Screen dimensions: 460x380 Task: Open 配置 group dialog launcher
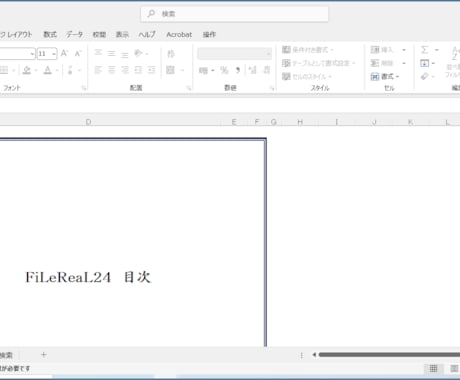pyautogui.click(x=189, y=88)
